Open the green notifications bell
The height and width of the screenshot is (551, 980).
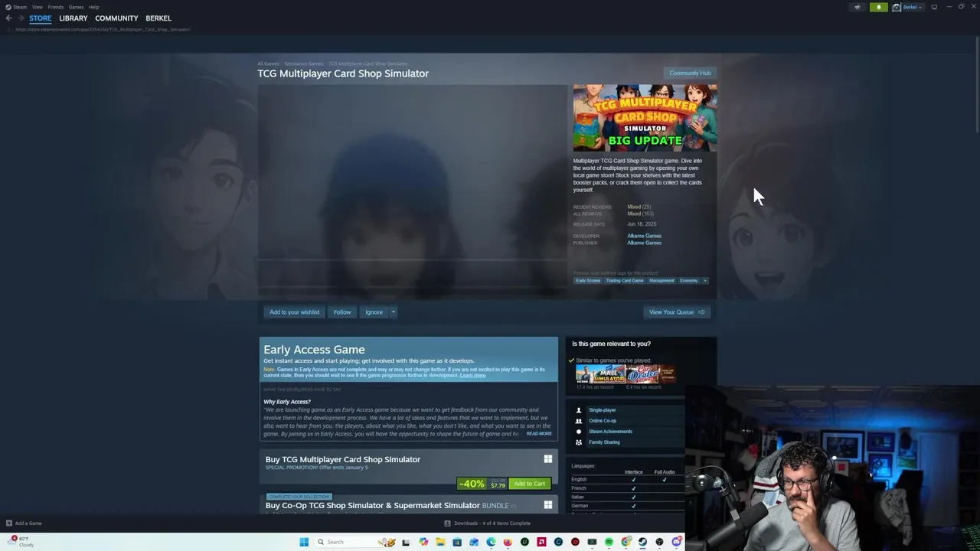click(879, 7)
